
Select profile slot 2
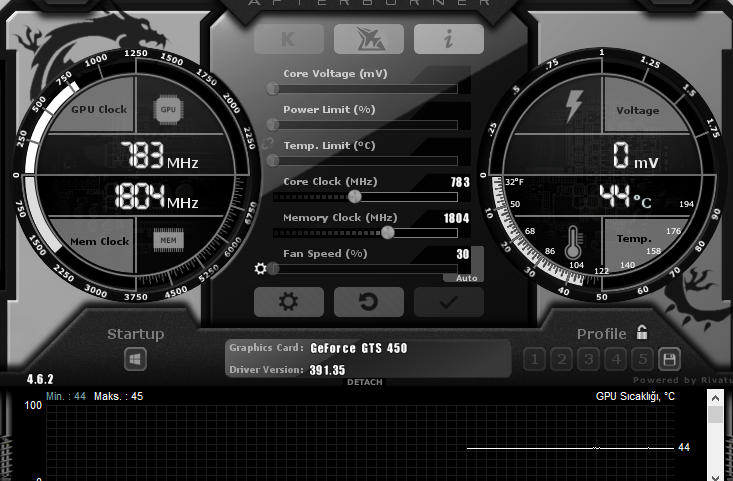561,359
